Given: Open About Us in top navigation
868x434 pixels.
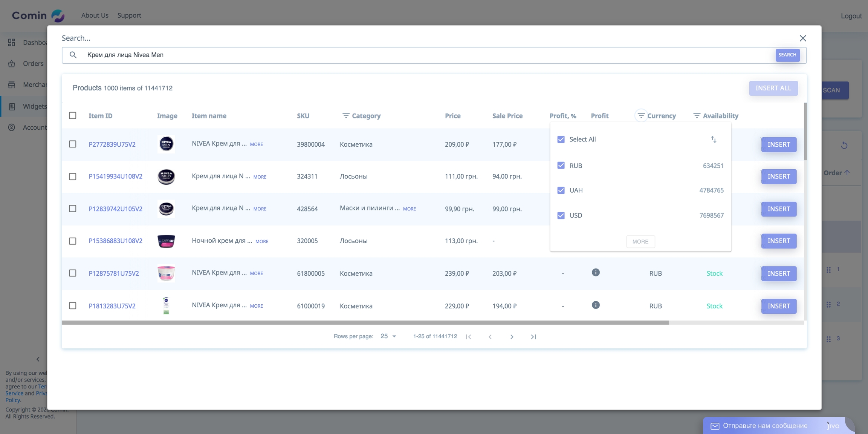Looking at the screenshot, I should [x=95, y=15].
